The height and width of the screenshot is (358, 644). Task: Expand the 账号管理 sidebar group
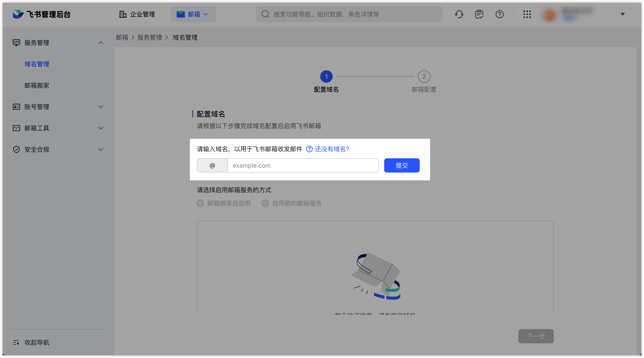pos(101,107)
